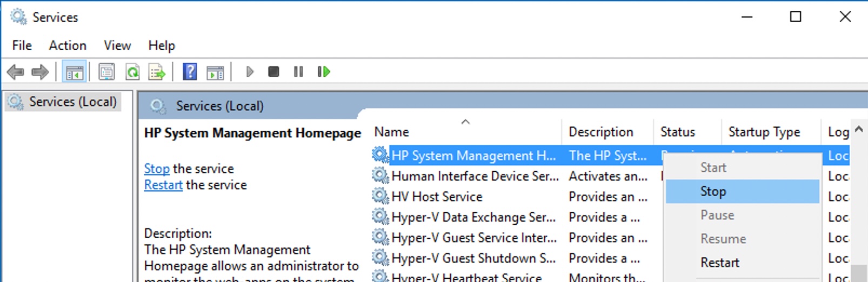Restart the service with toolbar restart icon
The width and height of the screenshot is (868, 282).
click(x=324, y=71)
